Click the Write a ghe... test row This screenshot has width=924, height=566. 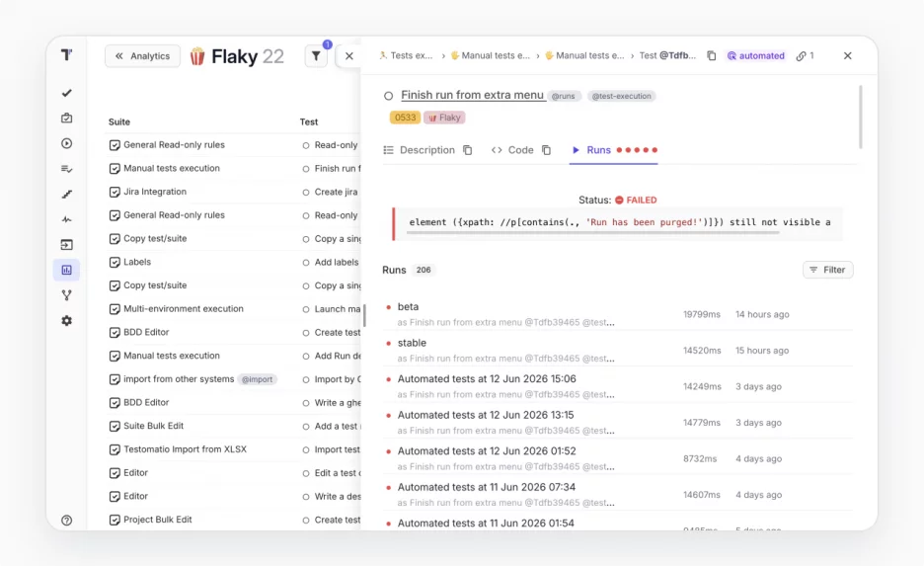pos(331,403)
